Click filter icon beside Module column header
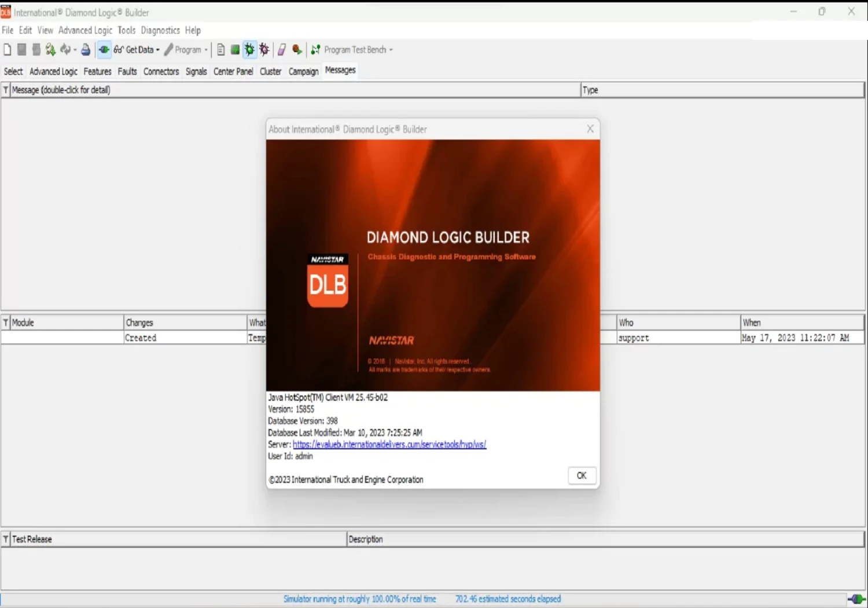This screenshot has height=608, width=868. [x=6, y=323]
